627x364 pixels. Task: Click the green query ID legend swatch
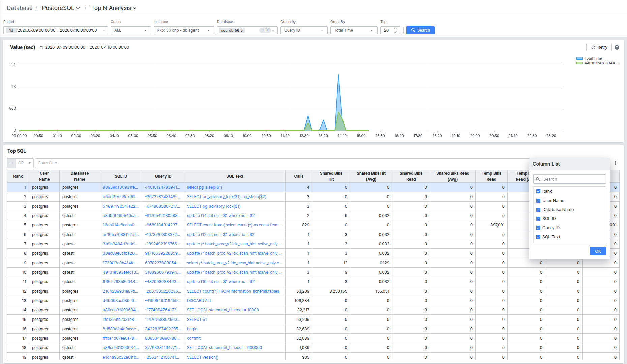pyautogui.click(x=579, y=63)
